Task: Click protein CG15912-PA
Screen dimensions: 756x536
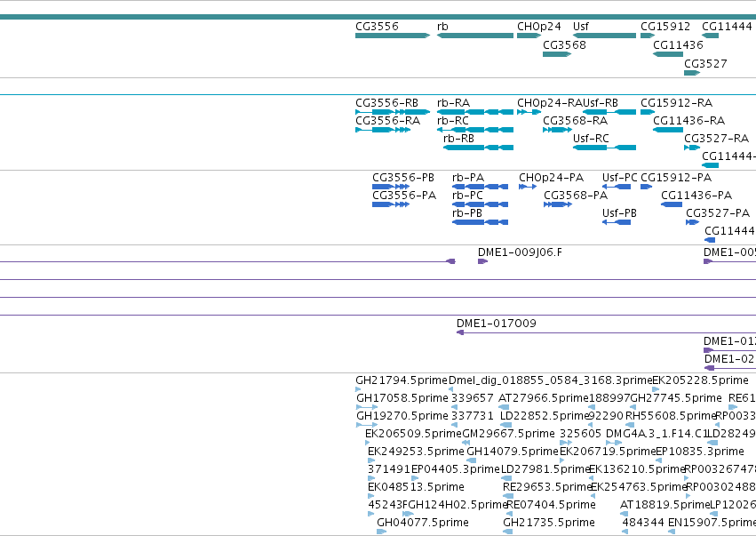Action: tap(646, 187)
